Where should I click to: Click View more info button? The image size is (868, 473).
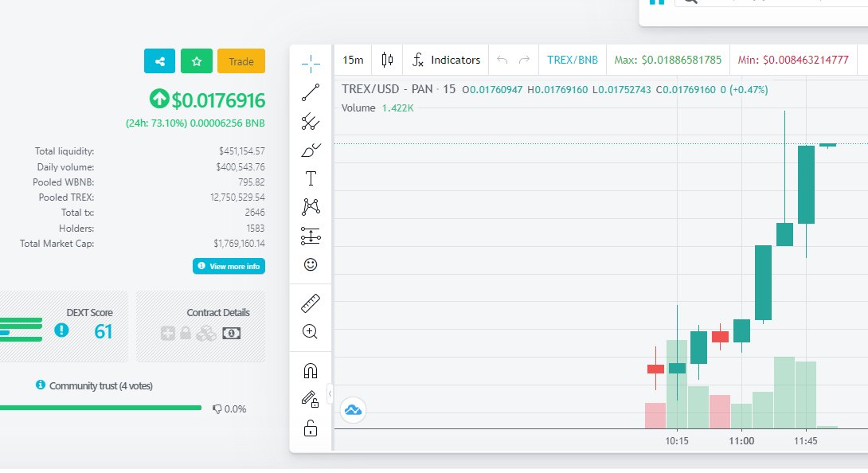tap(229, 267)
